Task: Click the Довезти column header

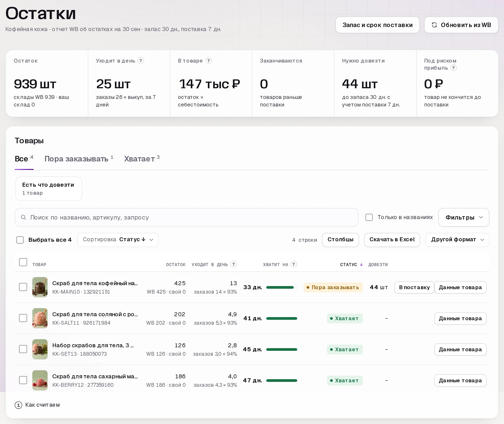Action: (378, 264)
